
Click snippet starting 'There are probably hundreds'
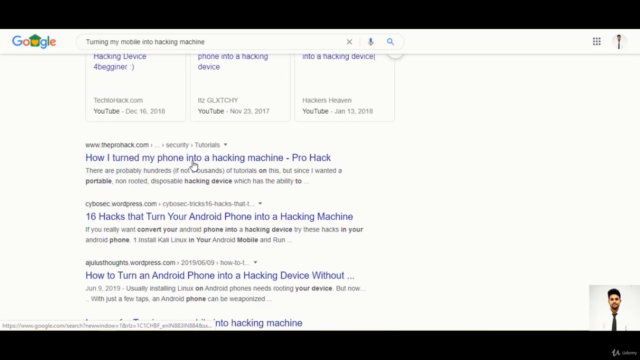click(x=213, y=176)
